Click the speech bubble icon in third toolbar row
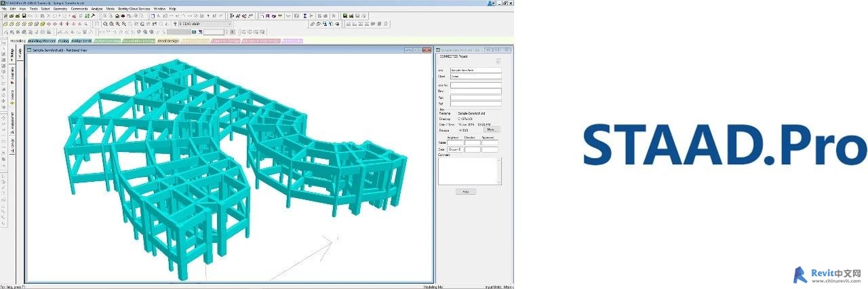 point(139,32)
